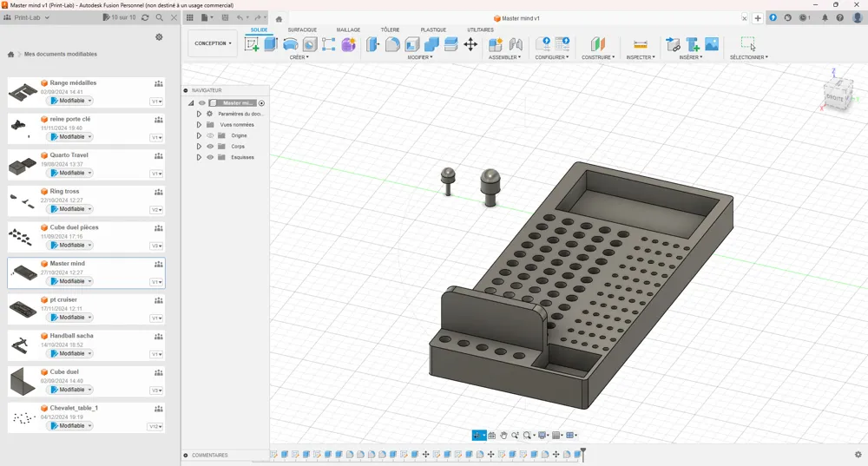Select the Combine tool

tap(431, 44)
